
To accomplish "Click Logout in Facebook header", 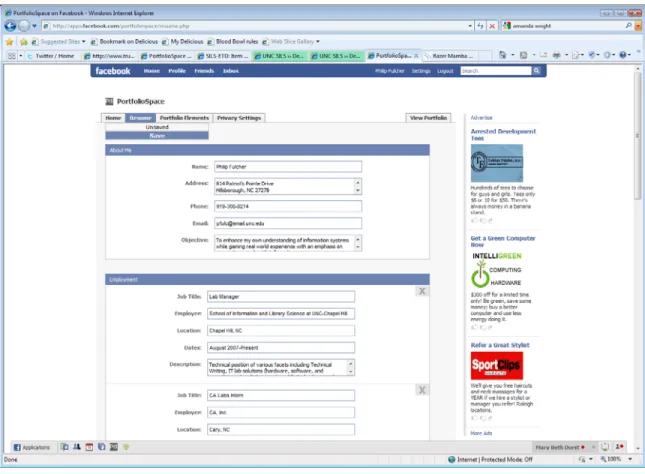I will coord(445,71).
